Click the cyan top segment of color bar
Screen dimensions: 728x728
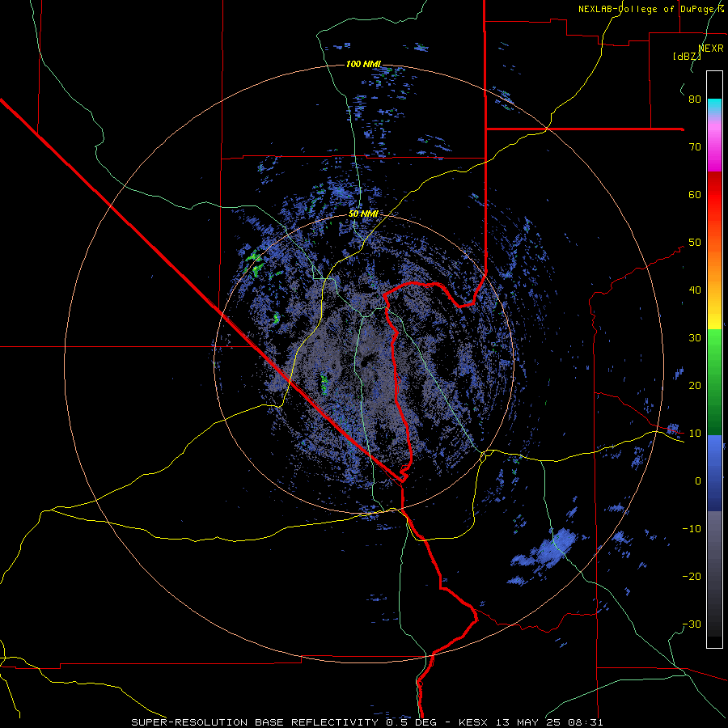click(x=714, y=106)
